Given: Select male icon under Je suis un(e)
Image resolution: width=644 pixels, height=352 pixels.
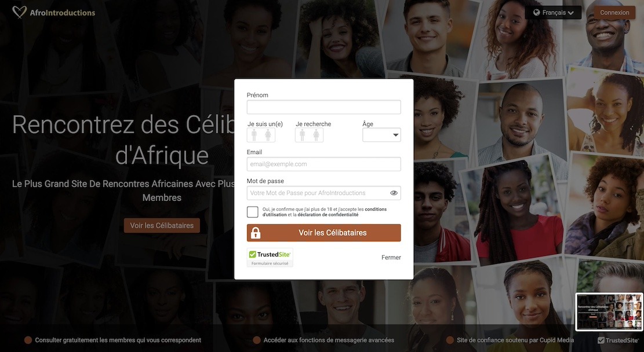Looking at the screenshot, I should pyautogui.click(x=254, y=135).
